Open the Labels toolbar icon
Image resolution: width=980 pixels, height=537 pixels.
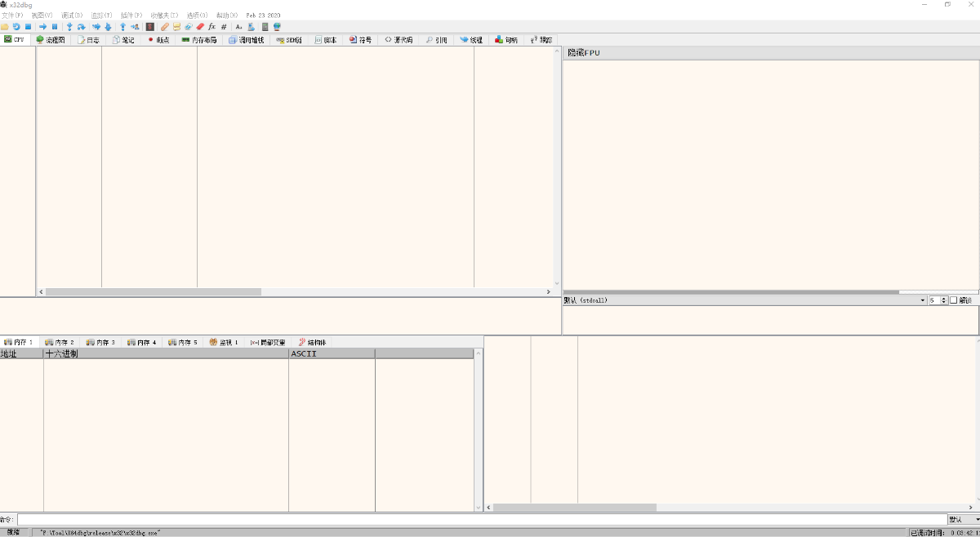(188, 27)
